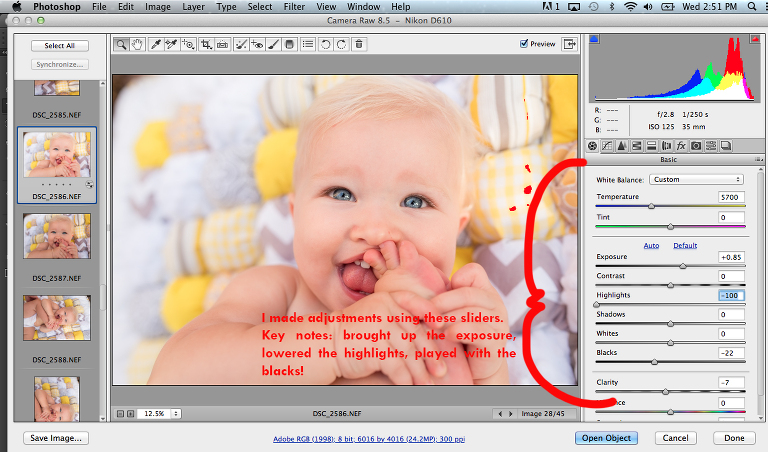Open the Presets panel tab
The image size is (768, 452).
[x=711, y=145]
